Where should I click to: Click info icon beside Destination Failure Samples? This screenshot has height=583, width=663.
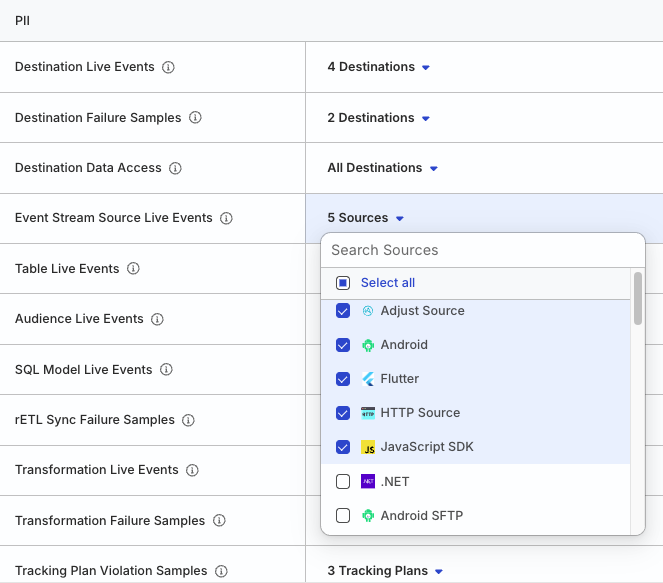pyautogui.click(x=195, y=118)
